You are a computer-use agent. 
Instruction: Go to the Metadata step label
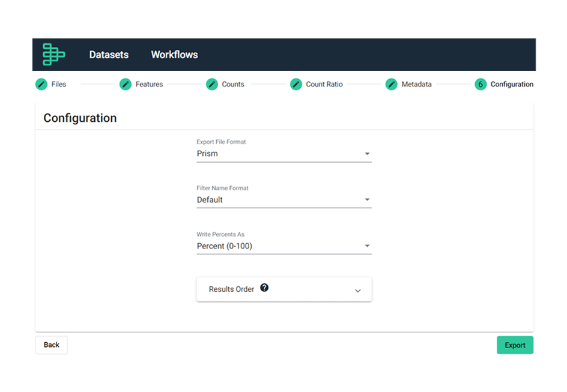pos(416,85)
